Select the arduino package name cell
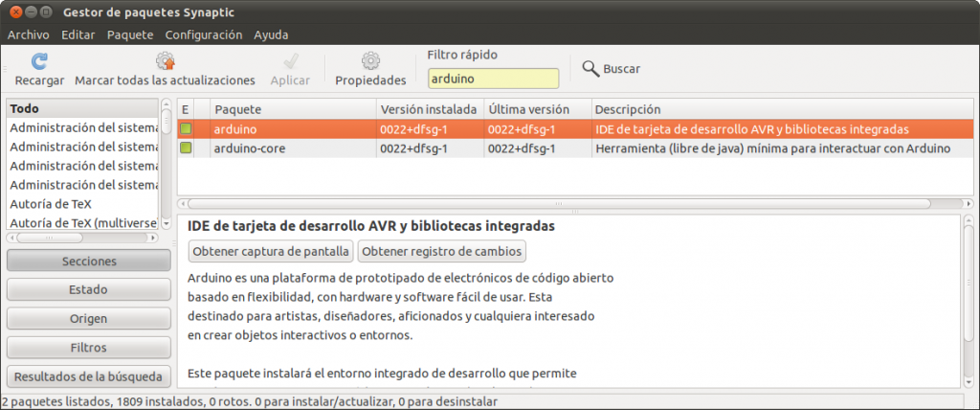Viewport: 980px width, 410px height. [x=293, y=129]
